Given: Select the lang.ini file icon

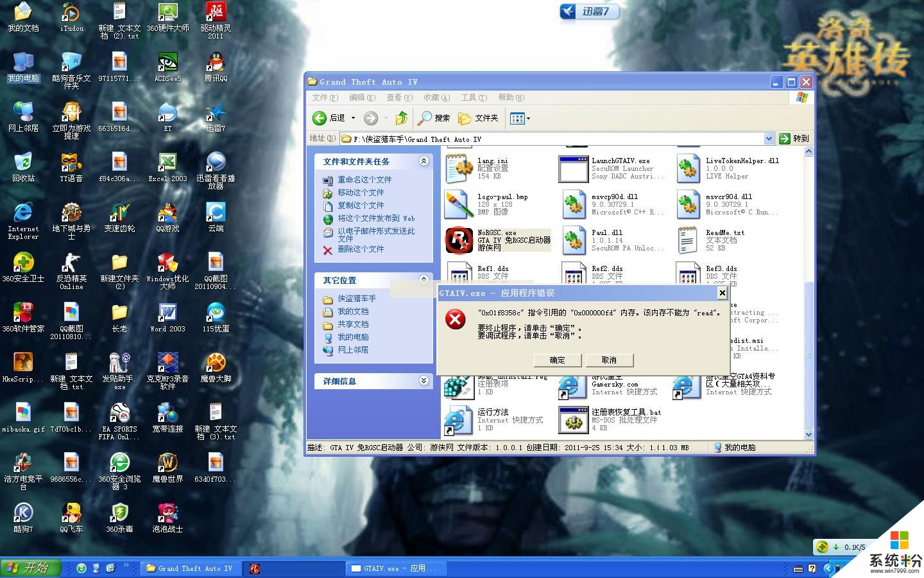Looking at the screenshot, I should click(x=459, y=168).
